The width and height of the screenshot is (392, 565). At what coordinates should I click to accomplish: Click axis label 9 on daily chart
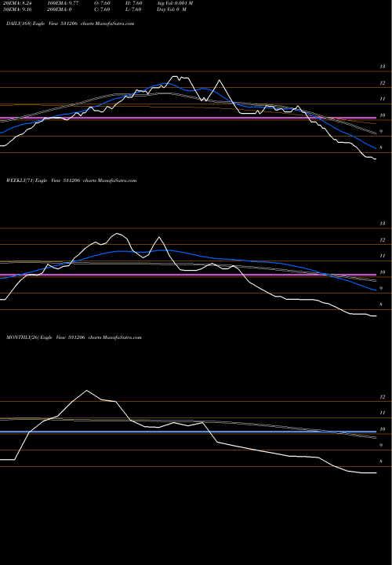[x=381, y=132]
